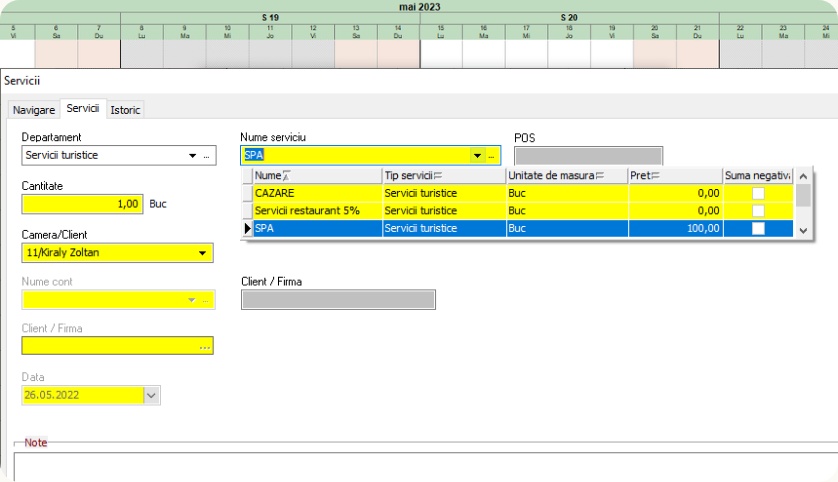Expand the Camera/Client dropdown
The height and width of the screenshot is (482, 838).
(x=203, y=253)
